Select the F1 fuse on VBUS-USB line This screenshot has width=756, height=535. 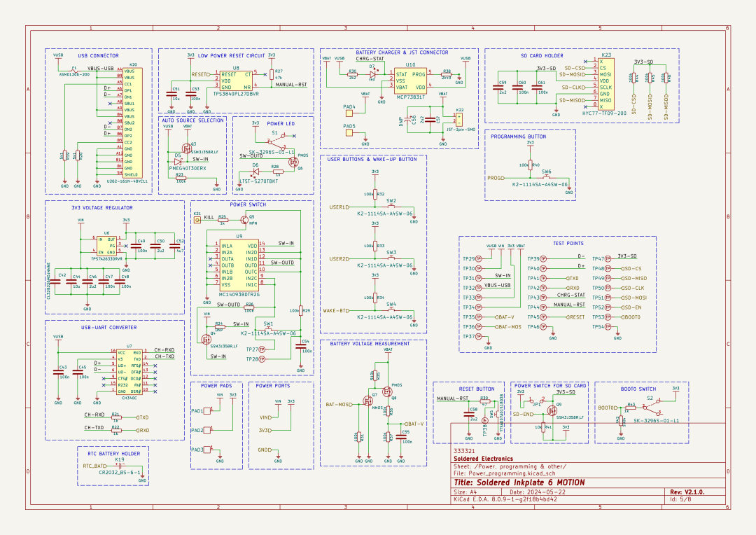[74, 71]
